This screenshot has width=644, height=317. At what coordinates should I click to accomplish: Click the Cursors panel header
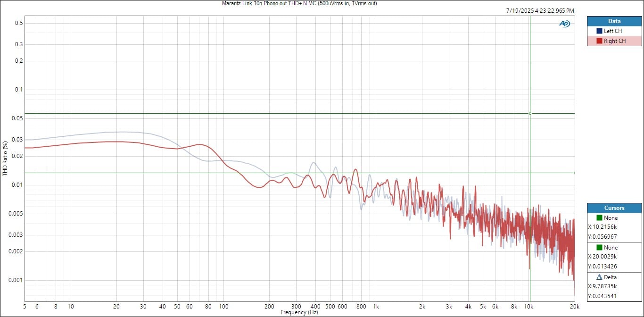[614, 208]
